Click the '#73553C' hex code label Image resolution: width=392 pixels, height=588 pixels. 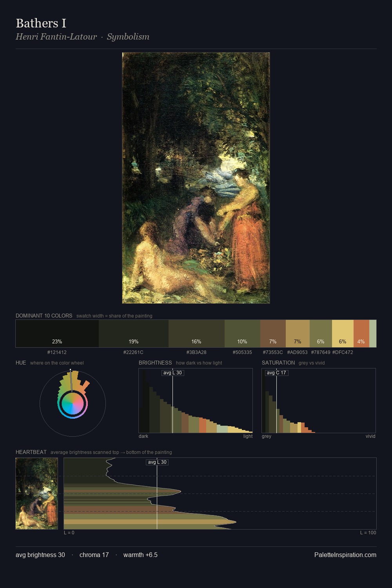tap(273, 352)
